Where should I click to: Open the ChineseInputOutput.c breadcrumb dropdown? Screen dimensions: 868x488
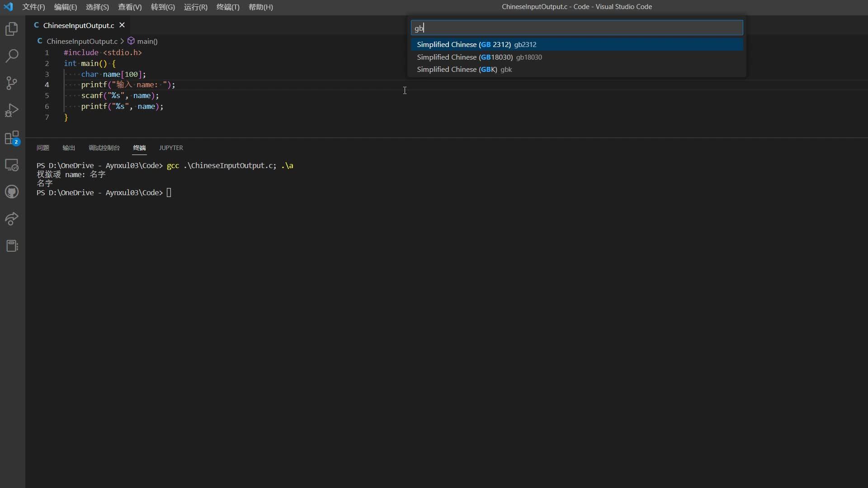point(82,41)
